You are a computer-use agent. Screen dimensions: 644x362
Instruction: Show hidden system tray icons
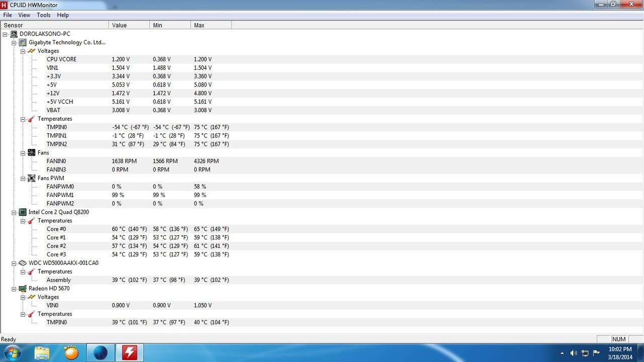[562, 353]
